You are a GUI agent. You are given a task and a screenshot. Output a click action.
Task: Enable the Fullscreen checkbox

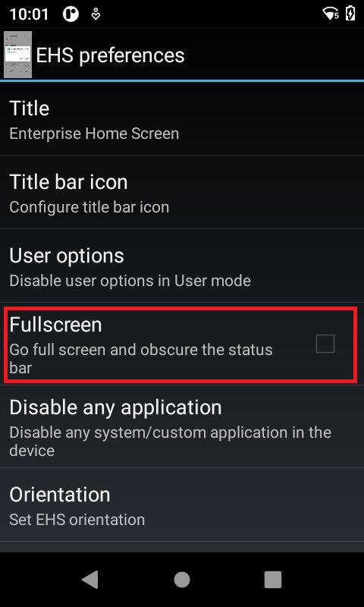coord(325,344)
